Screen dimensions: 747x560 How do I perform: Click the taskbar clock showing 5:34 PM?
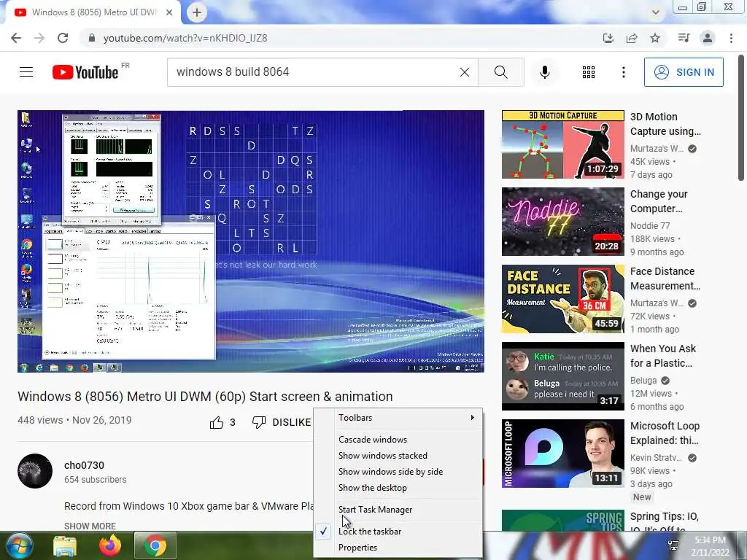(710, 545)
